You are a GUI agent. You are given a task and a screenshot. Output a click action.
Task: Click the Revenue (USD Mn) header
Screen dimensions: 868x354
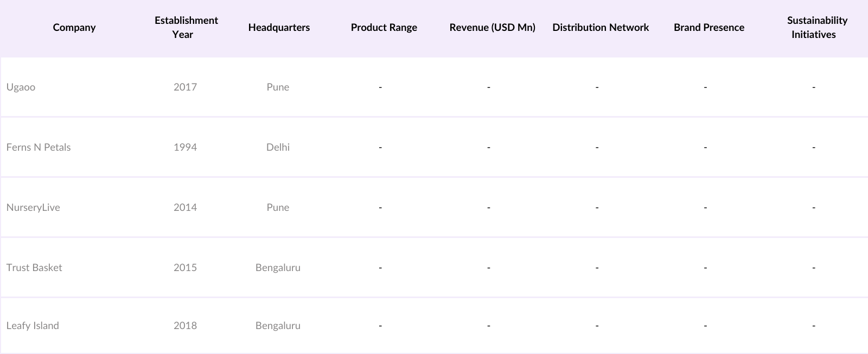coord(492,28)
